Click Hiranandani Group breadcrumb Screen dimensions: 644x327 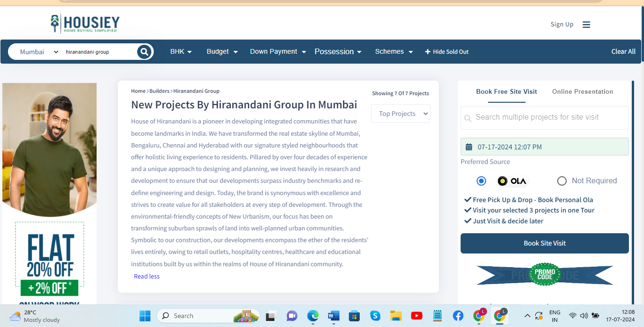(196, 91)
